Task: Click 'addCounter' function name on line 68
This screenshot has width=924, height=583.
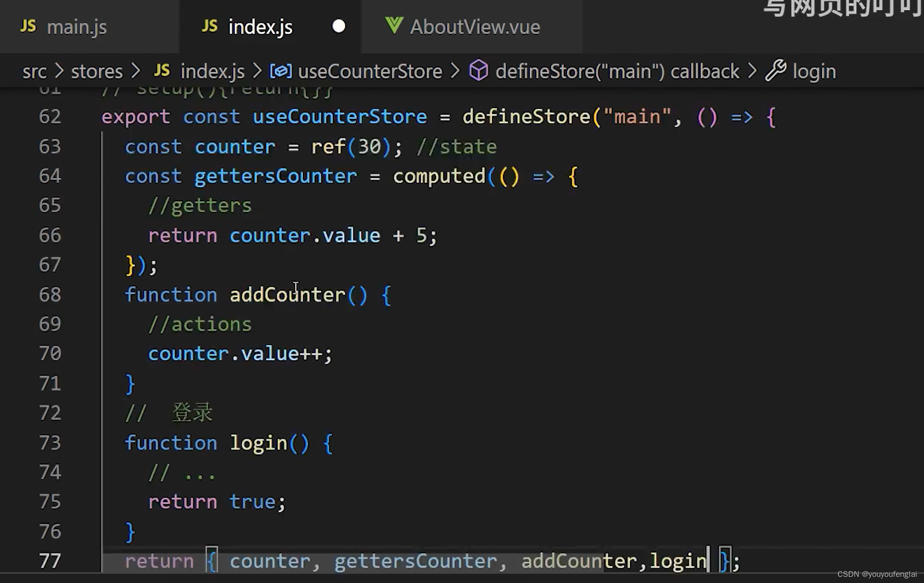Action: pyautogui.click(x=287, y=295)
